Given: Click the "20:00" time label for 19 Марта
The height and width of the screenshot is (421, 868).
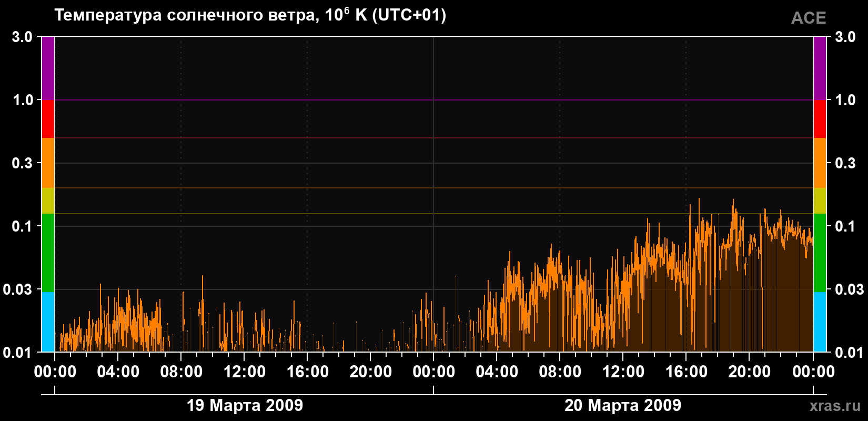Looking at the screenshot, I should (371, 372).
